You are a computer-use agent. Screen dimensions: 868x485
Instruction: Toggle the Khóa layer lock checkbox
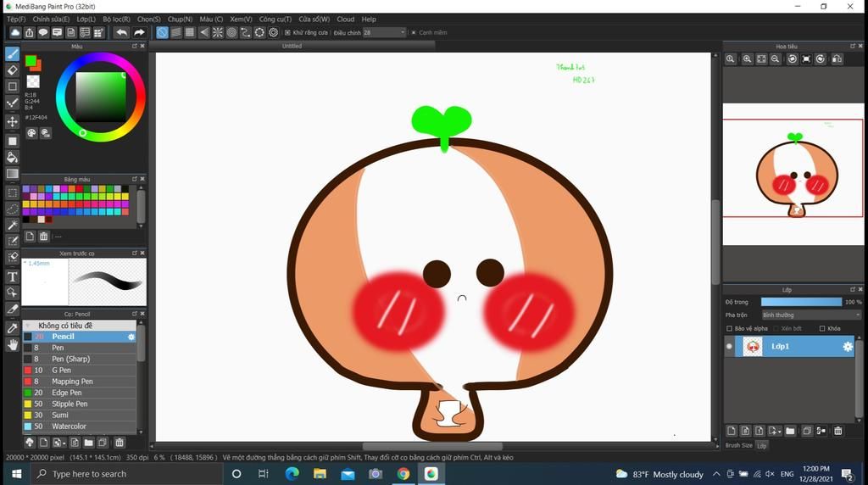pyautogui.click(x=822, y=328)
